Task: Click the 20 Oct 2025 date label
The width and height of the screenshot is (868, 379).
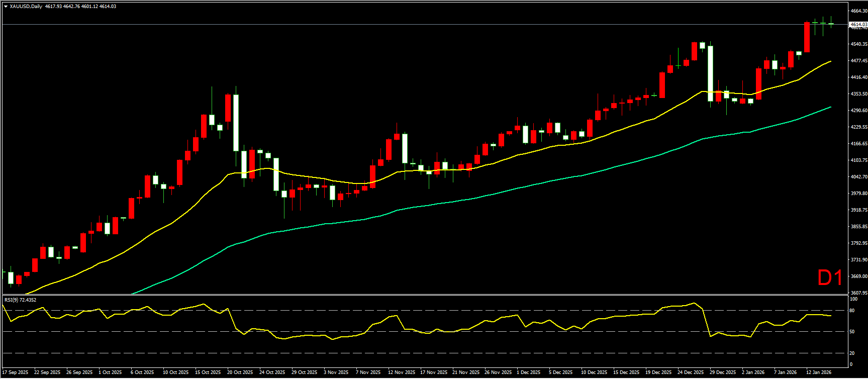Action: pos(240,372)
